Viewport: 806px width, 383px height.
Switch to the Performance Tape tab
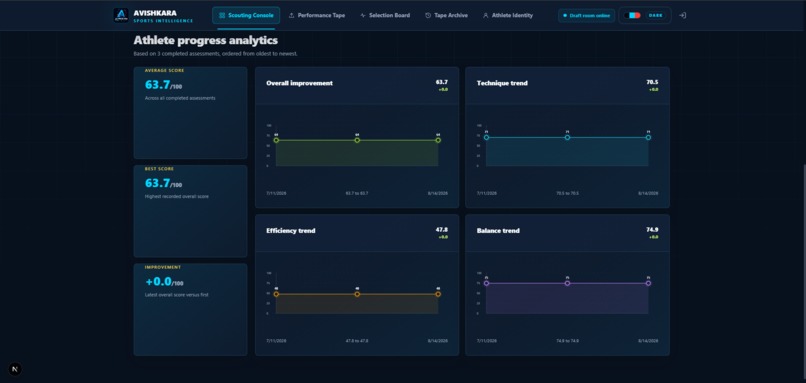pyautogui.click(x=317, y=15)
